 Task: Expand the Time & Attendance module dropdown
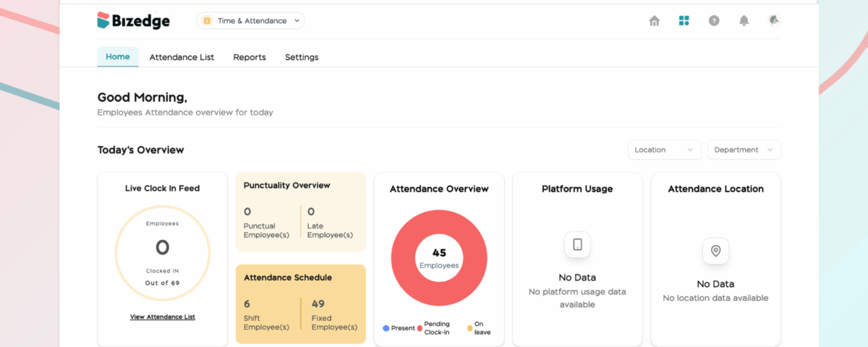tap(250, 21)
